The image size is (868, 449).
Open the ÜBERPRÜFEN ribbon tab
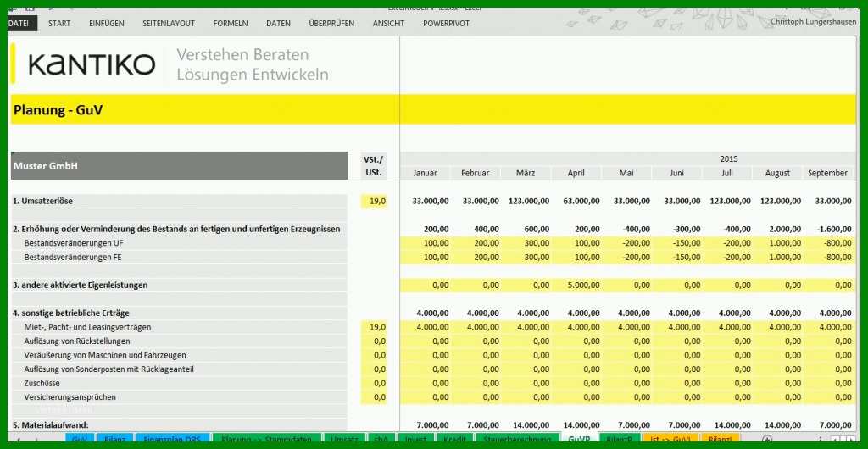click(x=331, y=23)
